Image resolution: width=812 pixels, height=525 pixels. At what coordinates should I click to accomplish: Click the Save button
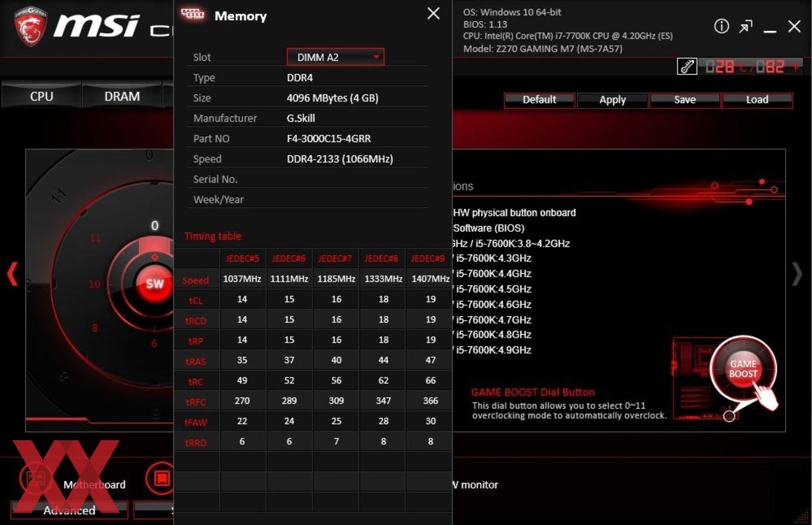tap(685, 100)
